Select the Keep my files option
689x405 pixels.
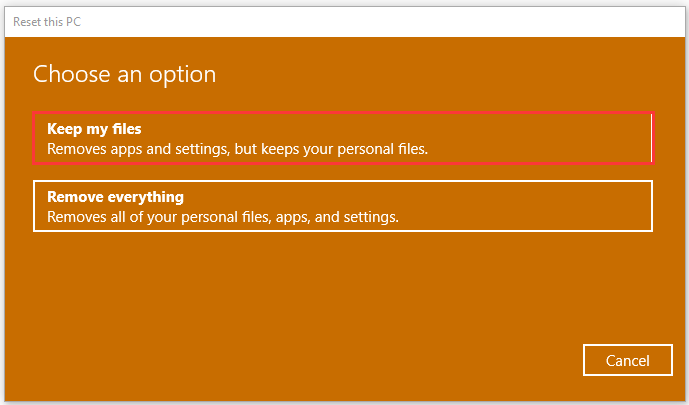coord(343,138)
